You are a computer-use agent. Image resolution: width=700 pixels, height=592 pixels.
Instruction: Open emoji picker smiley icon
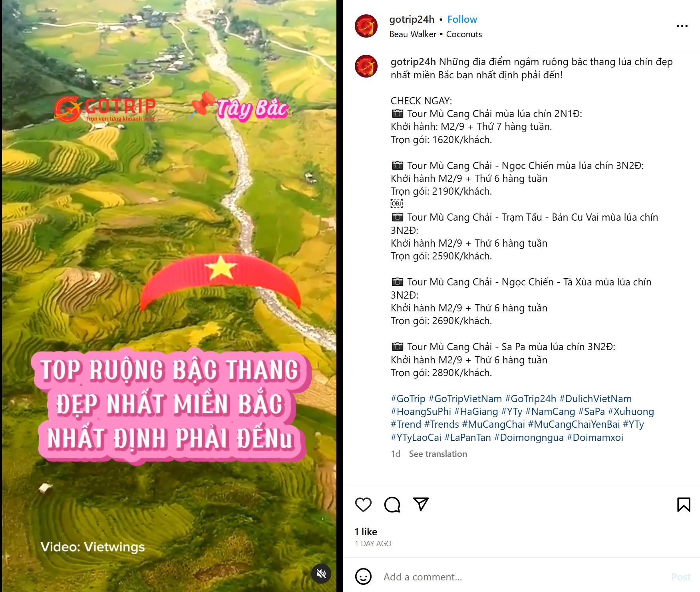(x=363, y=576)
